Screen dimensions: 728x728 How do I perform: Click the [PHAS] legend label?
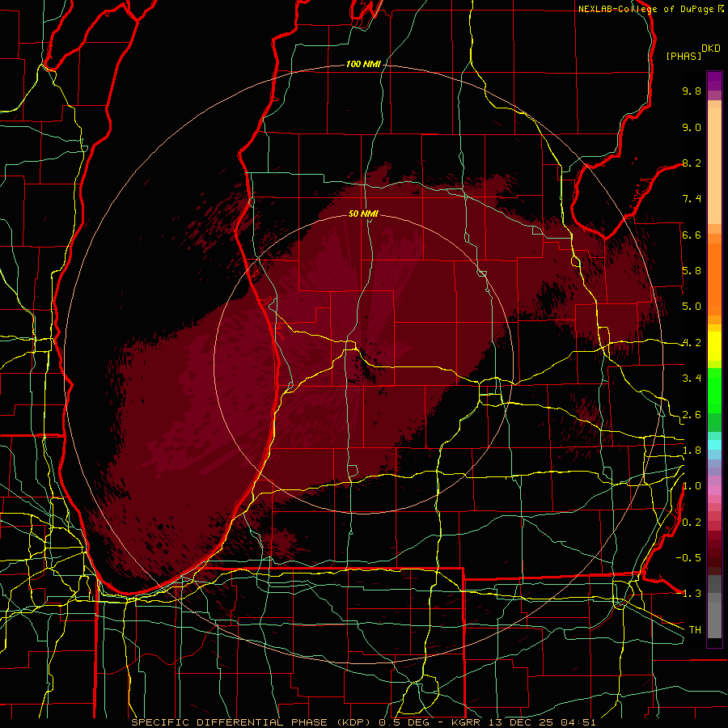point(684,56)
